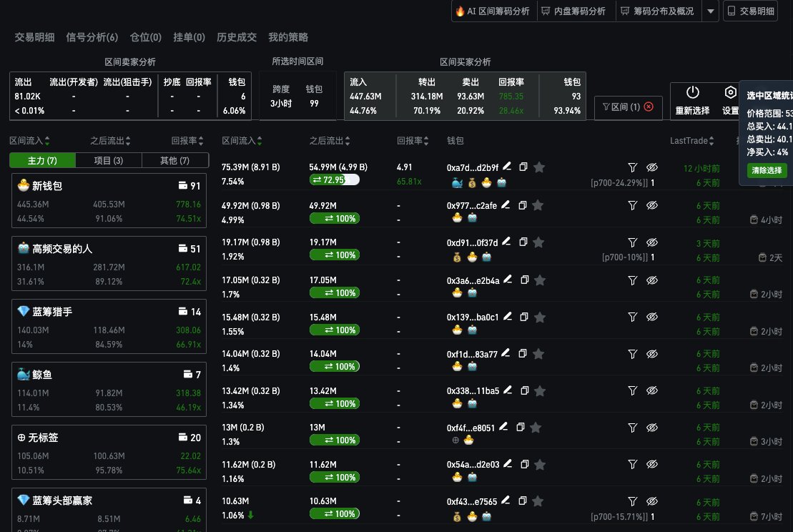Click wallet address 0xa7d...d2b9f

pyautogui.click(x=473, y=167)
